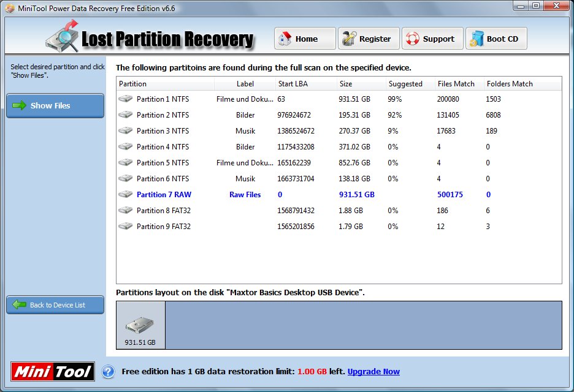The image size is (574, 392).
Task: Click the drive icon for Partition 8 FAT32
Action: [125, 210]
